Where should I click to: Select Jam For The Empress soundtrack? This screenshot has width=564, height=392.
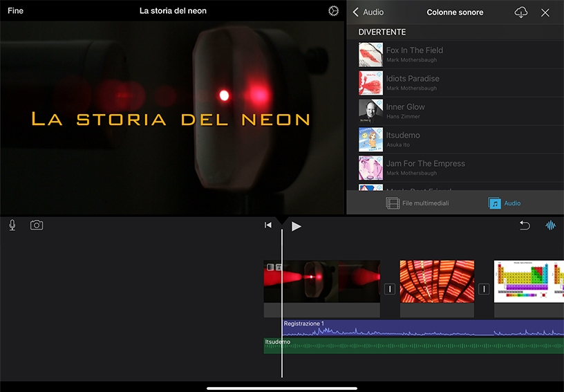455,168
